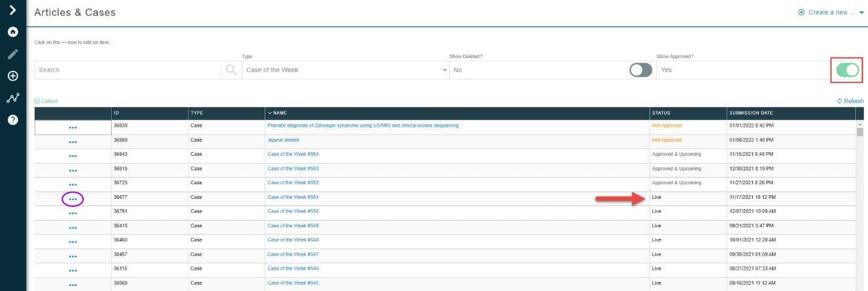The width and height of the screenshot is (868, 291).
Task: Toggle the Show Deleted switch
Action: click(x=640, y=70)
